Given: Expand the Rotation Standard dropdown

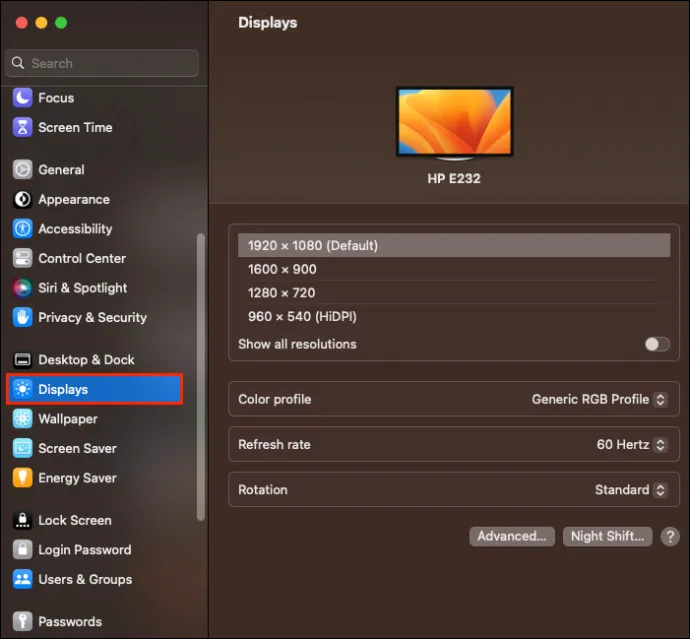Looking at the screenshot, I should 631,490.
